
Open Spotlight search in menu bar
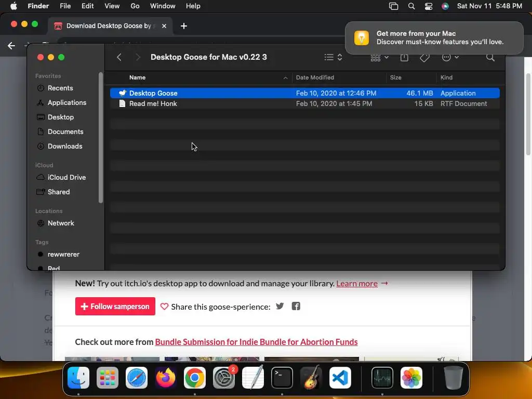point(411,6)
